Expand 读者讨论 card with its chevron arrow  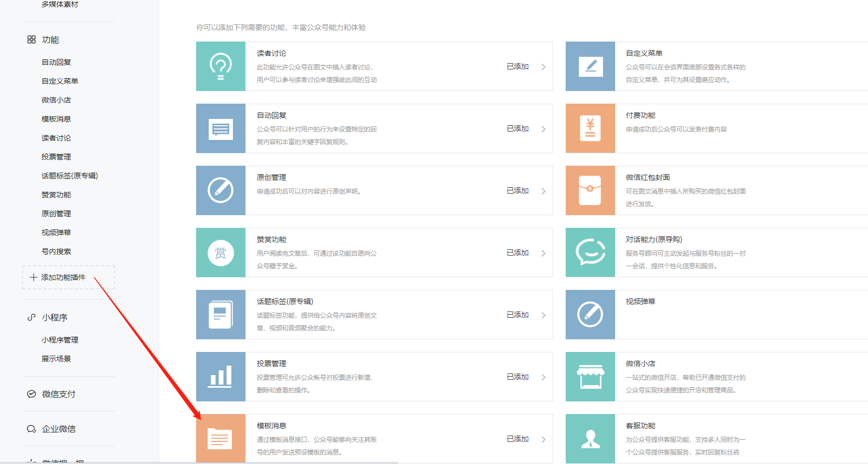(544, 67)
